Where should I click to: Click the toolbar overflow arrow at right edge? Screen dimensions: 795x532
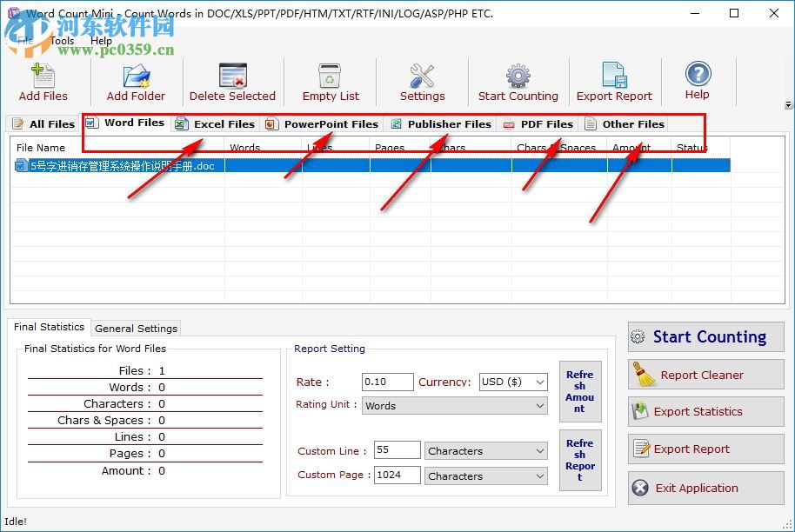pos(788,105)
